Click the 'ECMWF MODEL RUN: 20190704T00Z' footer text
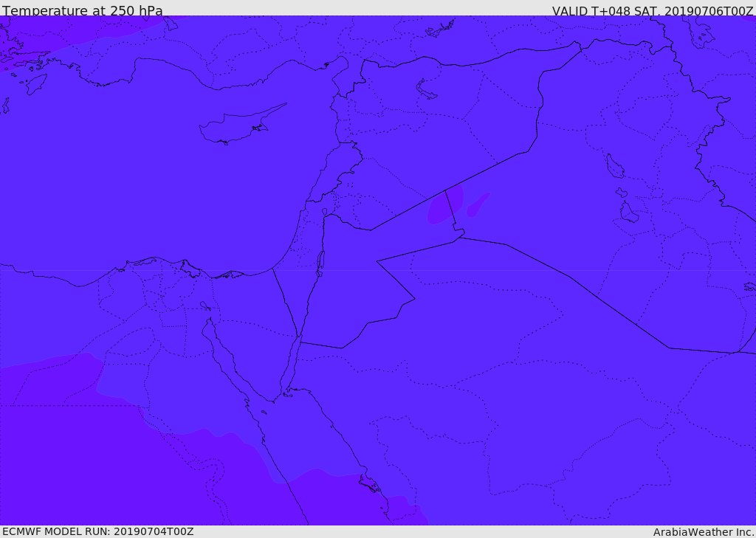The image size is (756, 538). pos(98,531)
